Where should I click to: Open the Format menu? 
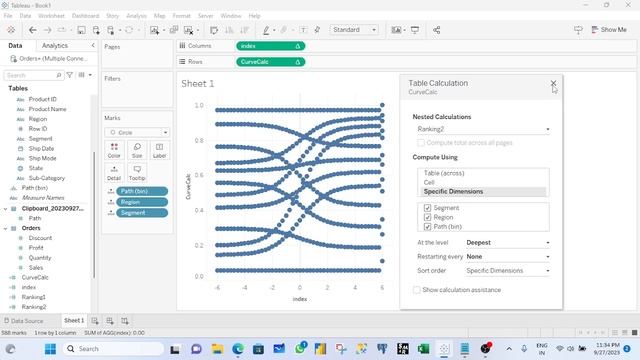[181, 16]
